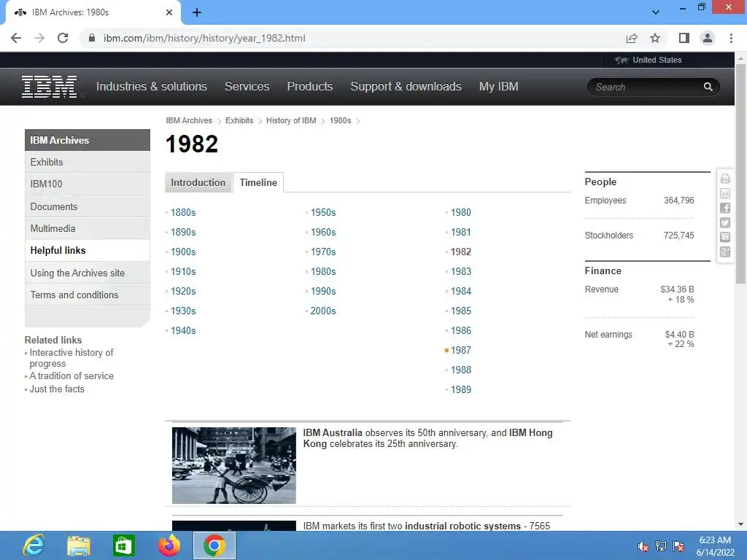Viewport: 747px width, 560px height.
Task: Open File Explorer from taskbar
Action: pyautogui.click(x=79, y=545)
